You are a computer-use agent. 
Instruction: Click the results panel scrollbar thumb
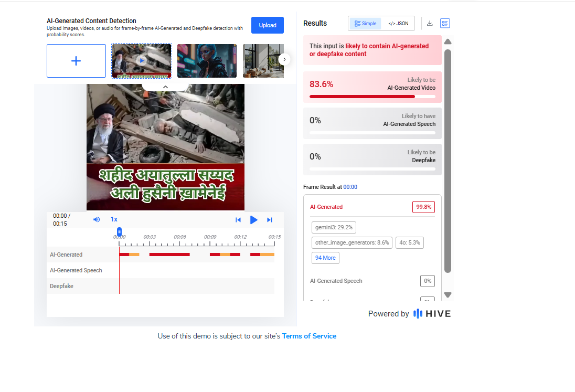pos(448,161)
